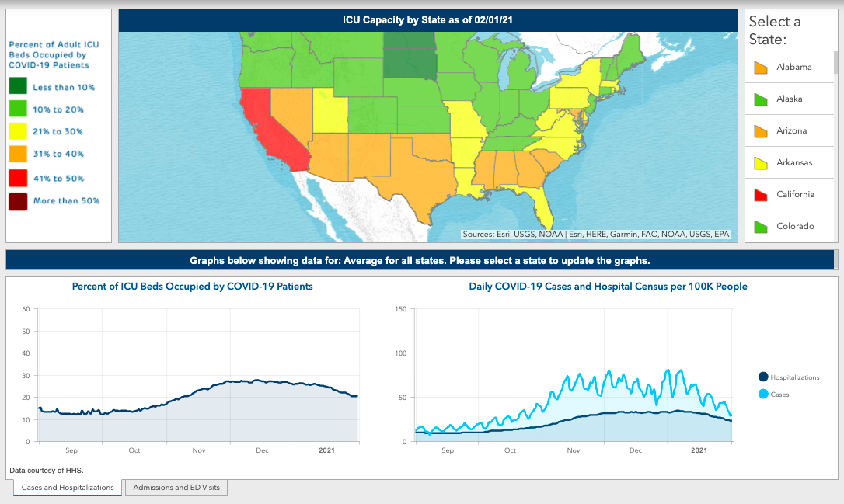This screenshot has width=844, height=504.
Task: Click the green Alaska state icon
Action: 761,99
